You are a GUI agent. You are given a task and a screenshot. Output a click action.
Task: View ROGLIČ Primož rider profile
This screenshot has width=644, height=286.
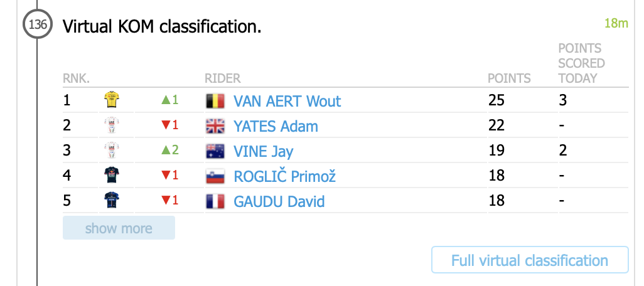tap(285, 176)
